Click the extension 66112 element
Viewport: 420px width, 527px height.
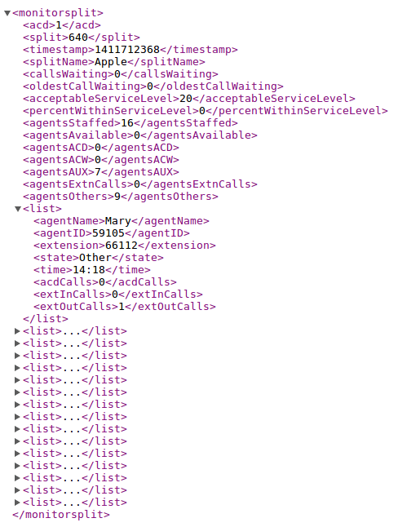pyautogui.click(x=125, y=246)
